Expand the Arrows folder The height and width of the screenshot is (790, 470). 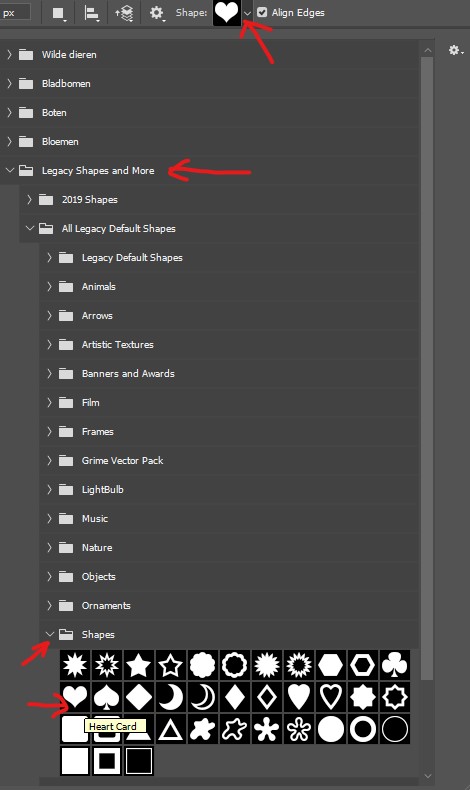coord(49,315)
